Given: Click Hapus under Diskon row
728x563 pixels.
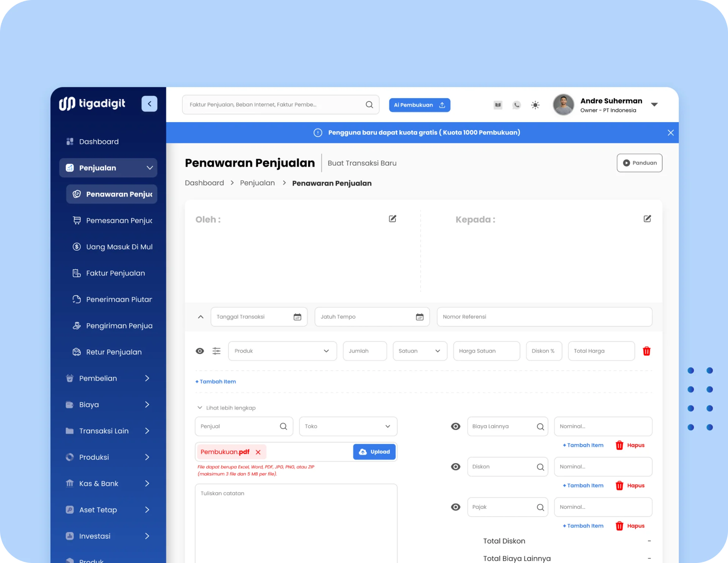Looking at the screenshot, I should (630, 486).
